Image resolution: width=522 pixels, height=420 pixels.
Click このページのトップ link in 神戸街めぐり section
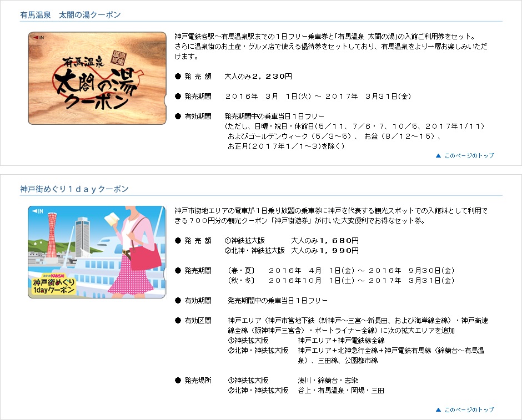[x=465, y=409]
